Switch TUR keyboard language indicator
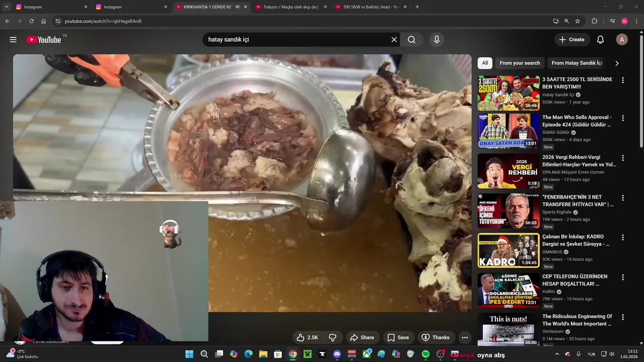The width and height of the screenshot is (644, 362). [592, 354]
